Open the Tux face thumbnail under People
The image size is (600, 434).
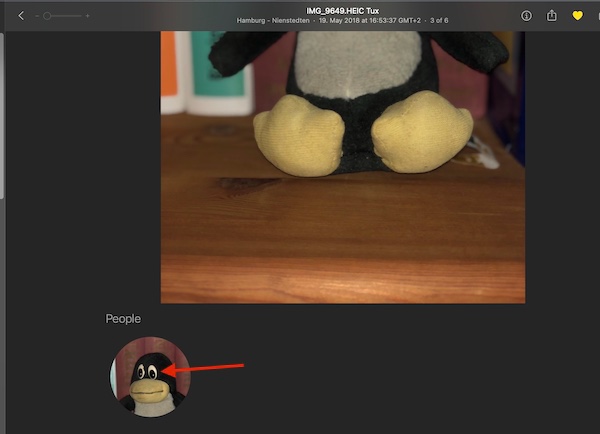(150, 377)
